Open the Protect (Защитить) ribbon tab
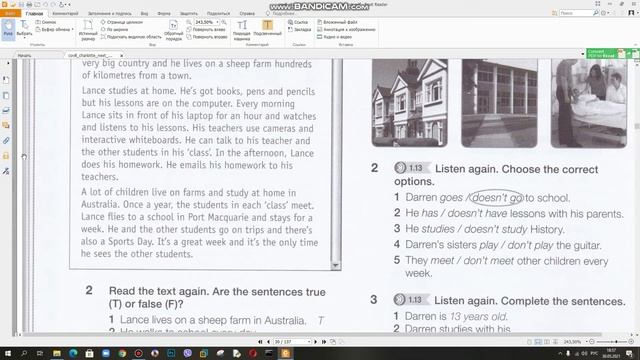Viewport: 640px width, 360px height. (189, 13)
